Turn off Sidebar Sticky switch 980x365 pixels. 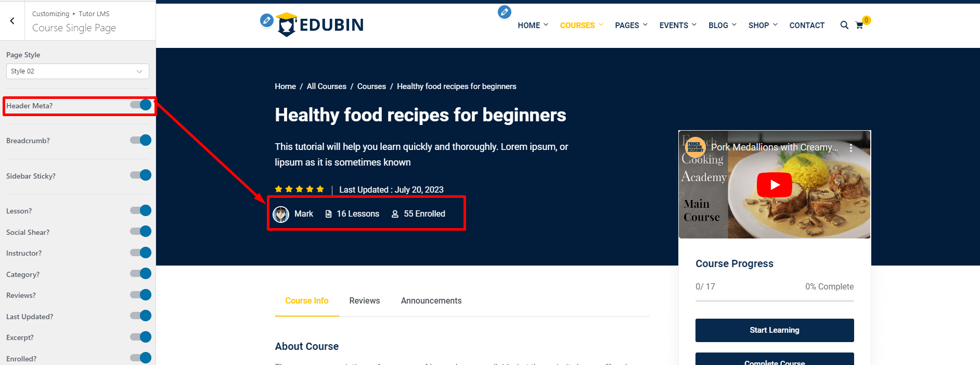click(140, 175)
